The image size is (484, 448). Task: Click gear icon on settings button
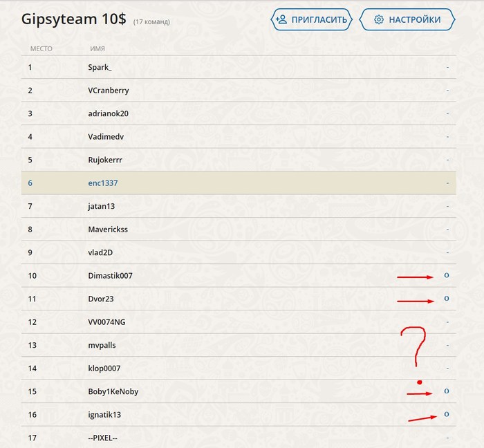(378, 19)
